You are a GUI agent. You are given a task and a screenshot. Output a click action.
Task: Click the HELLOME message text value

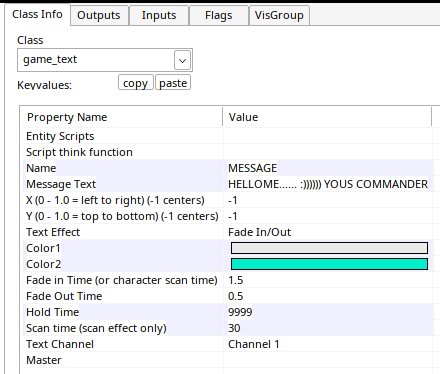tap(328, 184)
